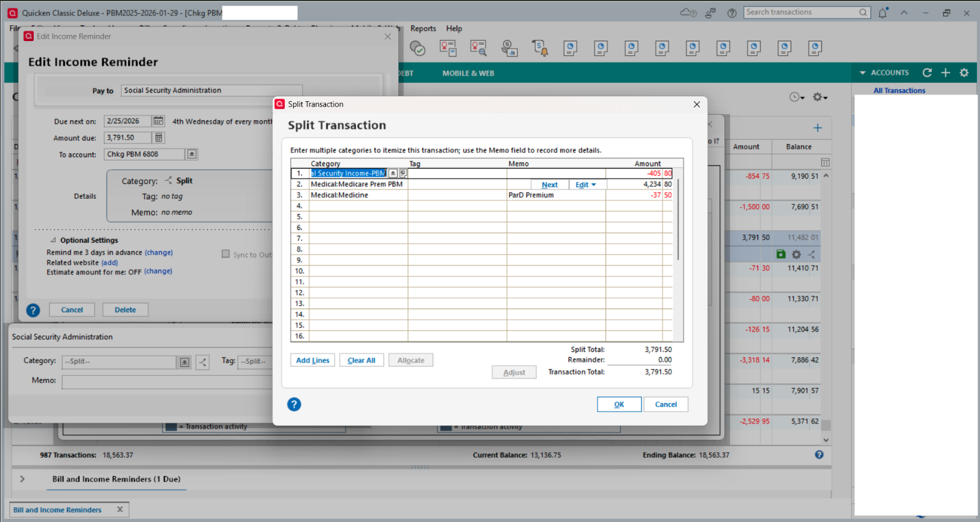Select the Bill and Income Reminders bottom tab
Screen dimensions: 980x522
pos(58,510)
